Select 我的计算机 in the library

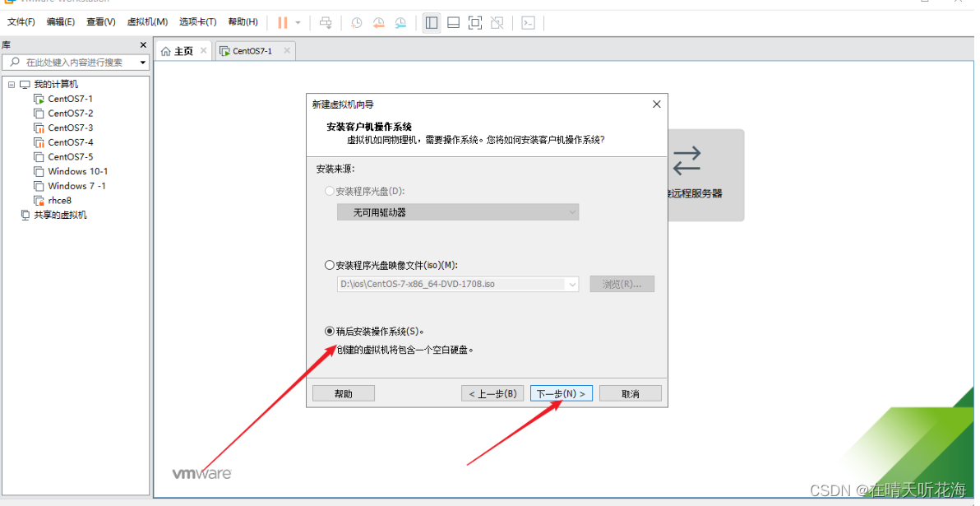[x=56, y=85]
